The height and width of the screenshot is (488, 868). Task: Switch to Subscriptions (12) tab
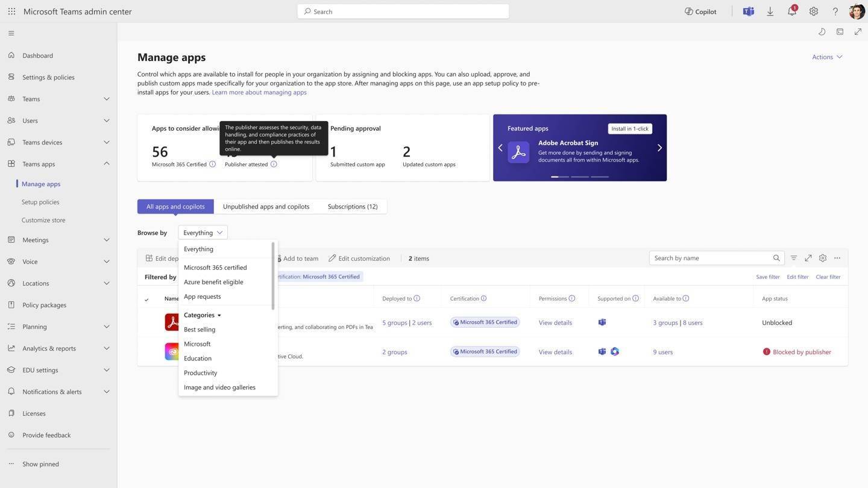[353, 207]
